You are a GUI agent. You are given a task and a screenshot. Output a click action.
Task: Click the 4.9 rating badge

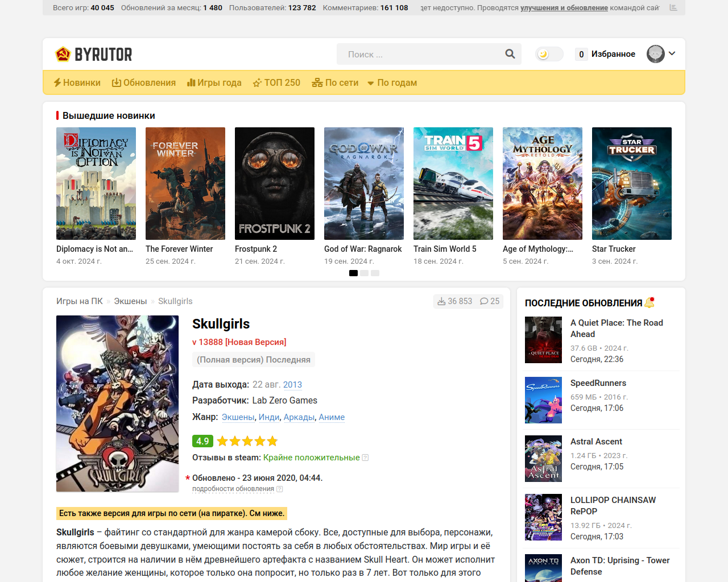tap(202, 441)
